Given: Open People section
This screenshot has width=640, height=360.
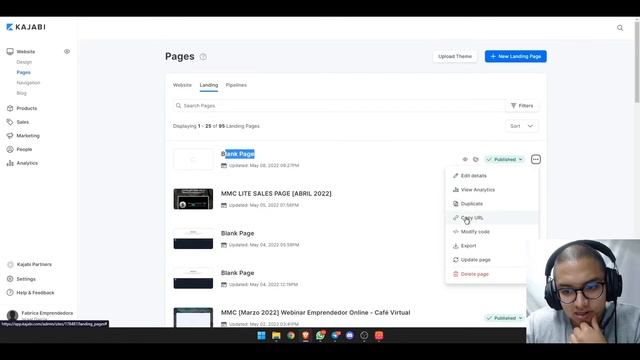Looking at the screenshot, I should click(x=24, y=149).
